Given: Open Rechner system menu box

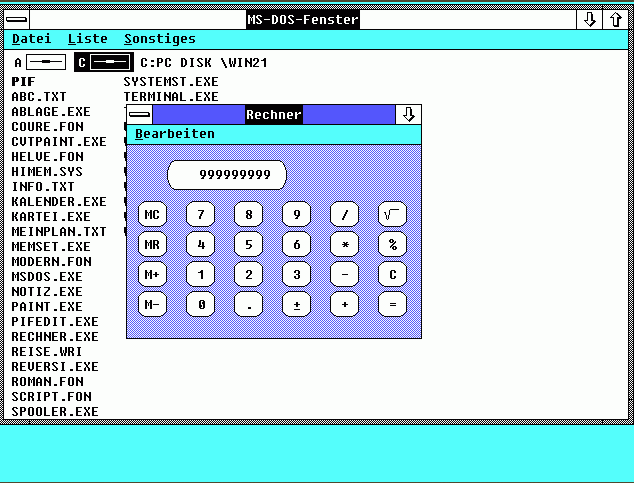Looking at the screenshot, I should tap(139, 114).
